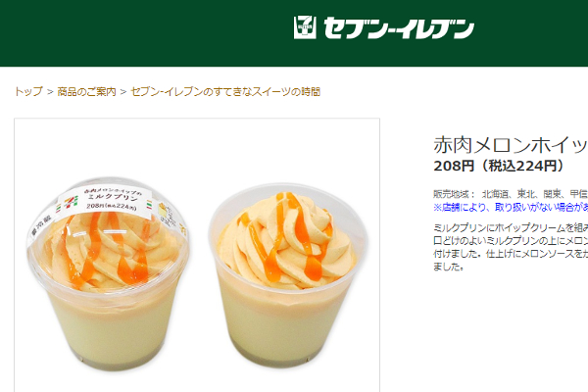
Task: Click the small 7 logo on package label
Action: 71,203
